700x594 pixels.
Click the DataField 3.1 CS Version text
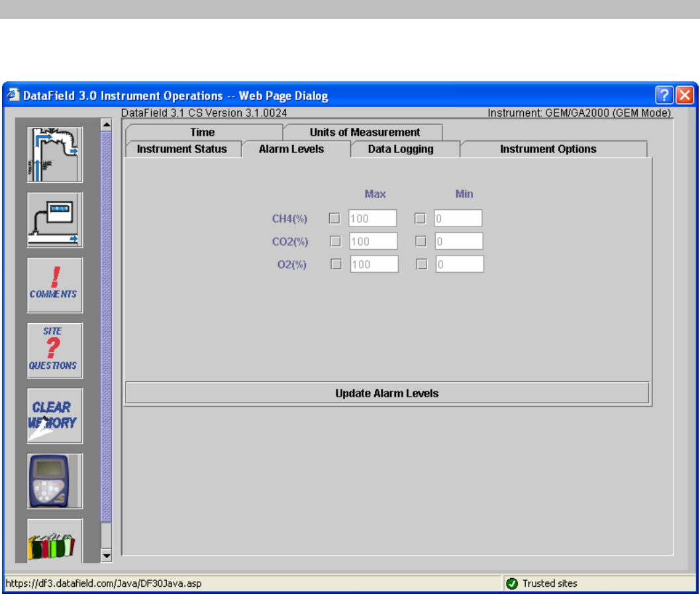pos(204,113)
